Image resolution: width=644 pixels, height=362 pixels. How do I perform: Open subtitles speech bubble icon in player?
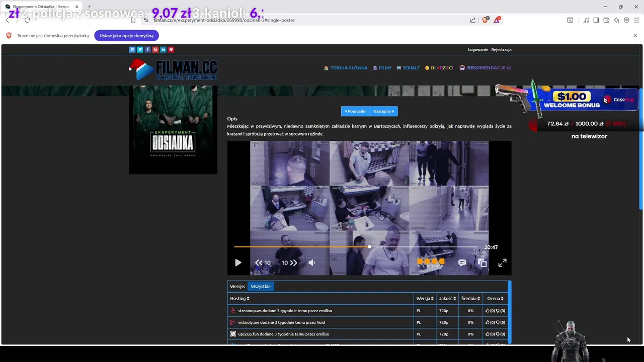462,262
